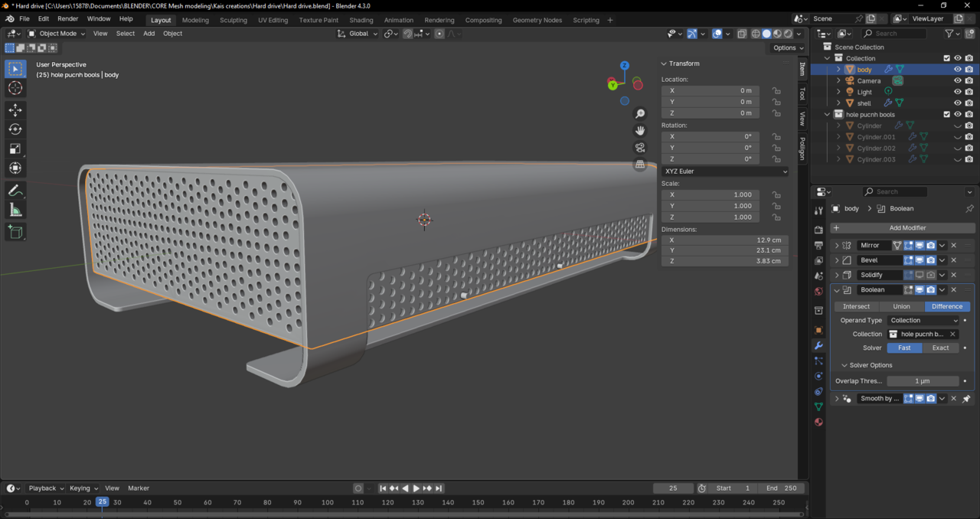The image size is (980, 519).
Task: Open the XYZ Euler rotation mode dropdown
Action: [x=724, y=171]
